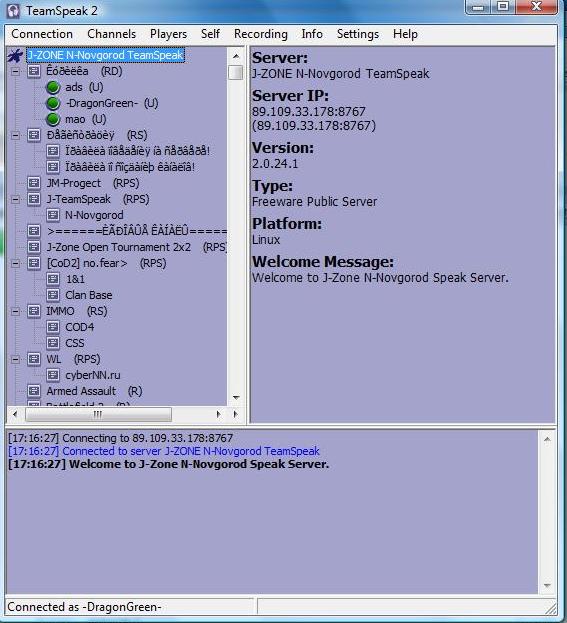Click channel tree horizontal scrollbar thumb
Screen dimensions: 567x623
pyautogui.click(x=98, y=414)
